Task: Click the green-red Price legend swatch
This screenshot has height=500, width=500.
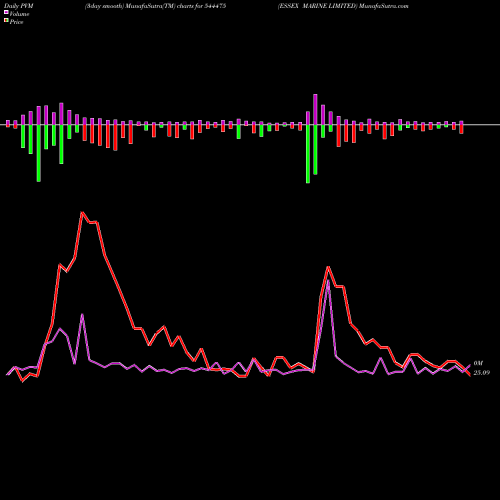Action: (6, 20)
